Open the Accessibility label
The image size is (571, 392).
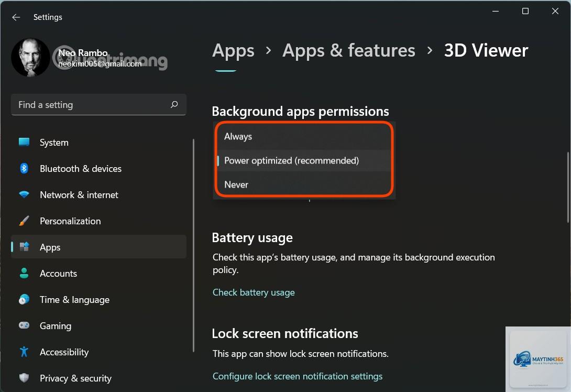(x=64, y=352)
